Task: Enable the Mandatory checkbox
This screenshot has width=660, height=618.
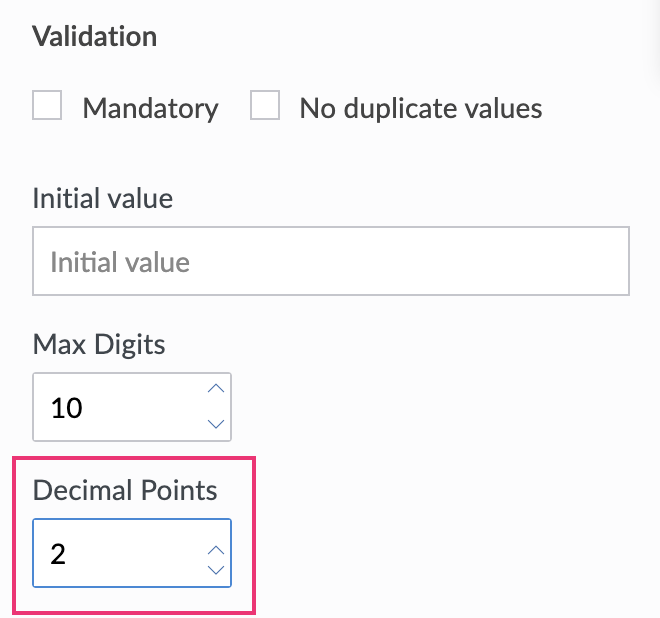Action: [47, 106]
